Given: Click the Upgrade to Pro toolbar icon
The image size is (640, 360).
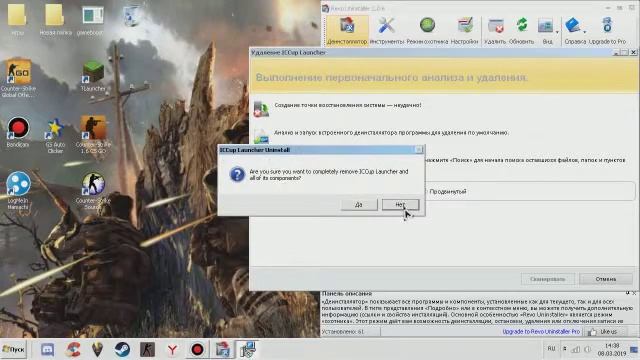Looking at the screenshot, I should pos(607,31).
